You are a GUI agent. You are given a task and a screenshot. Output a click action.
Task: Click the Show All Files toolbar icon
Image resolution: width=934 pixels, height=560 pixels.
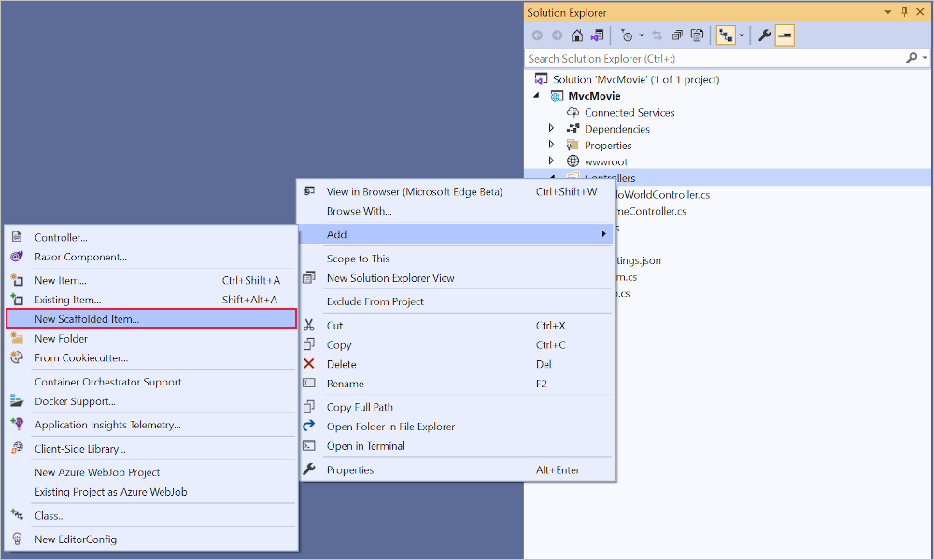(697, 35)
